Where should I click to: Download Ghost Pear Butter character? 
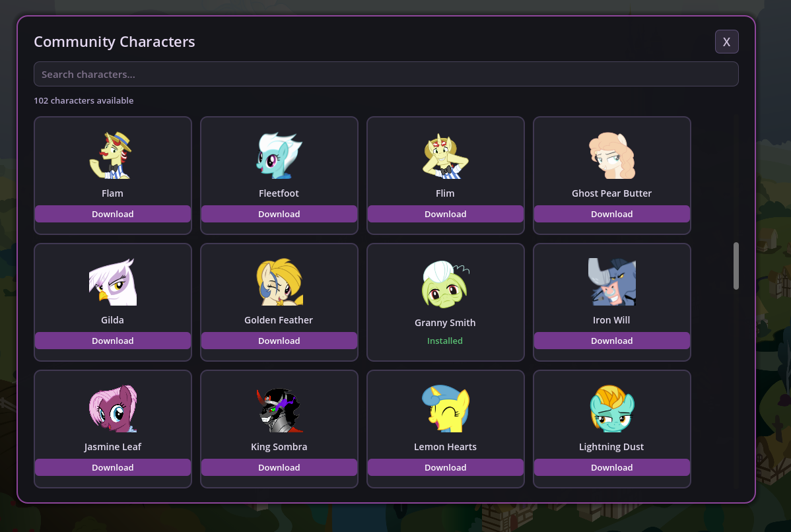pos(612,214)
